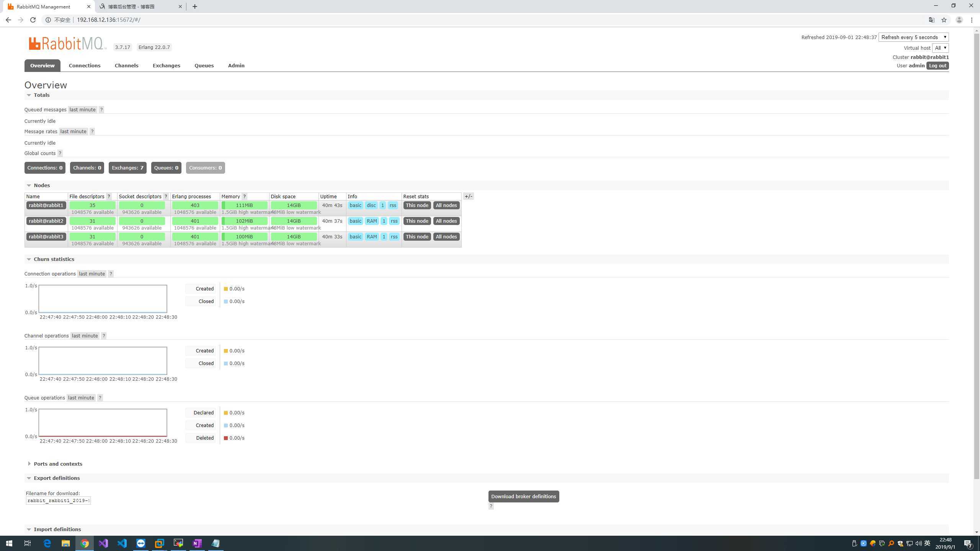This screenshot has height=551, width=980.
Task: Click red Deleted swatch in Queue operations
Action: (x=226, y=438)
